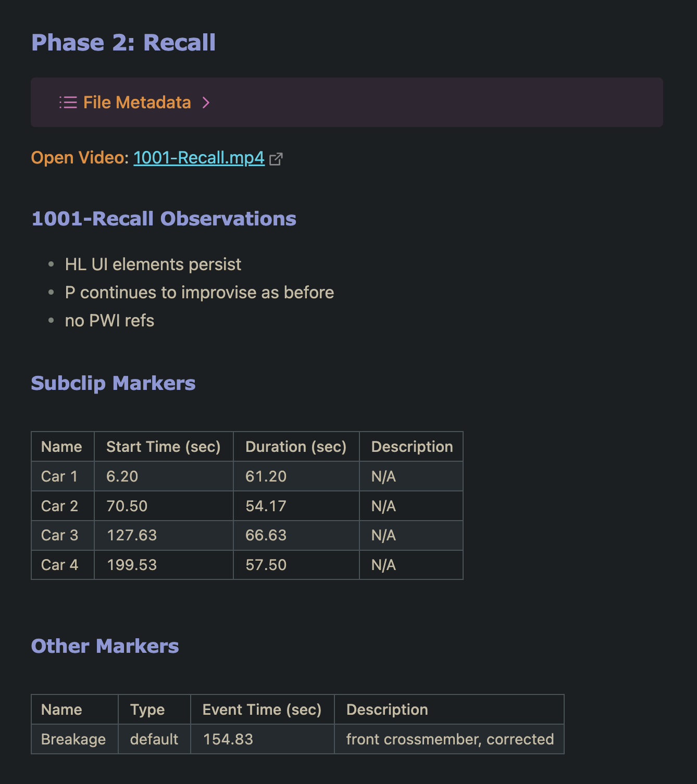Click the 'no PWI refs' bullet item

pos(109,321)
